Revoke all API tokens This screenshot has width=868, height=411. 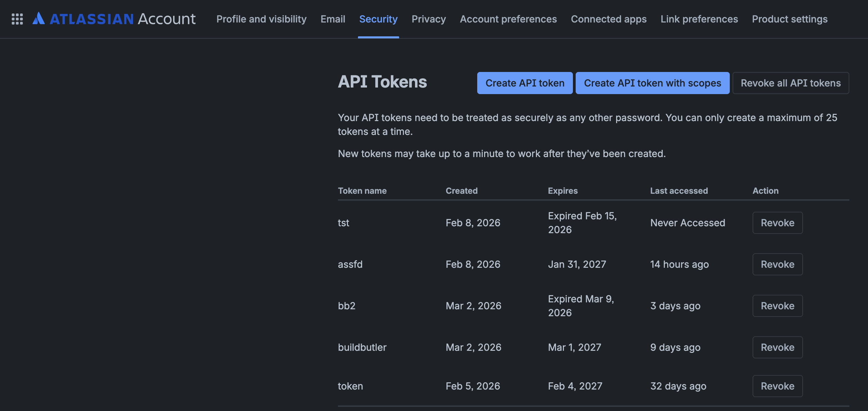(x=791, y=83)
